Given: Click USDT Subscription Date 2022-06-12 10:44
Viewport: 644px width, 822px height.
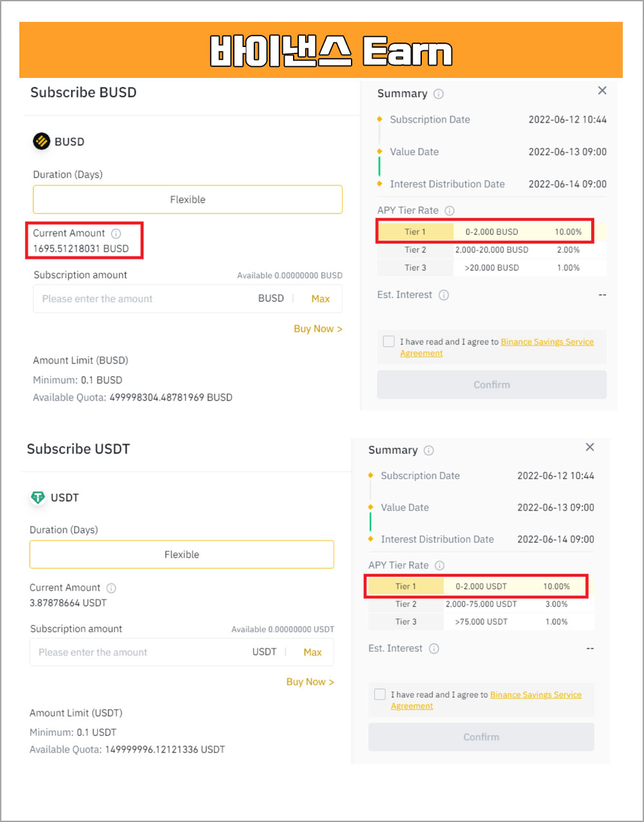Looking at the screenshot, I should point(481,476).
